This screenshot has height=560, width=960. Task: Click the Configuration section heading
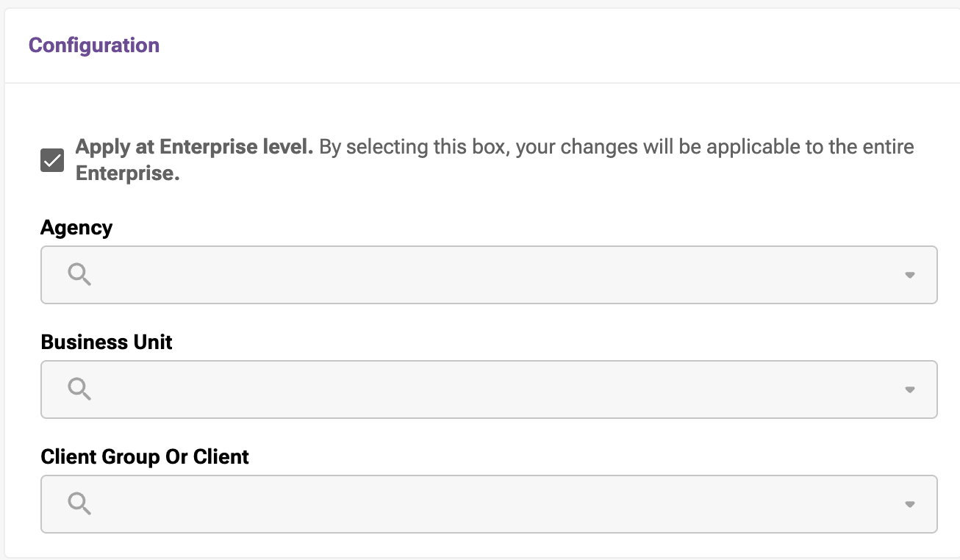(x=94, y=46)
